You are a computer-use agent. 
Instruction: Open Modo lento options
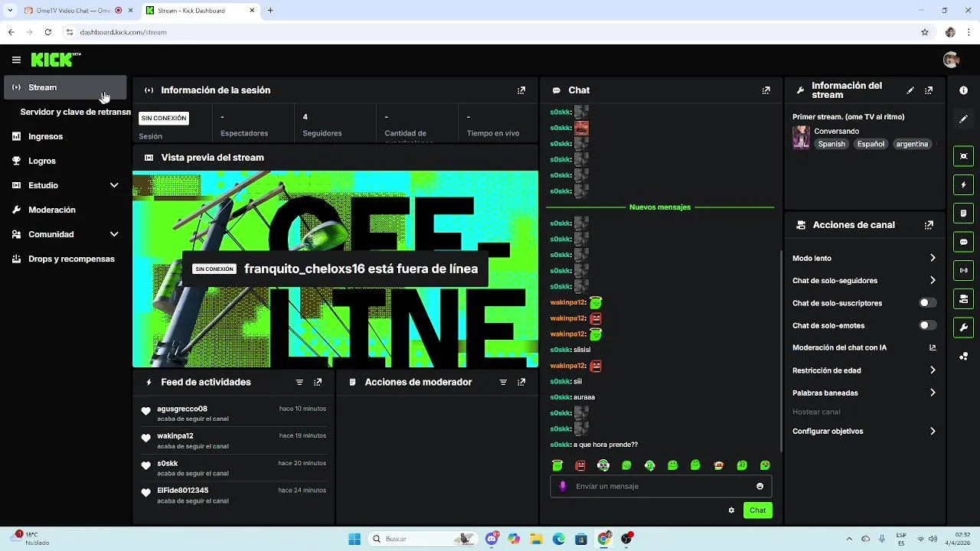pos(864,258)
